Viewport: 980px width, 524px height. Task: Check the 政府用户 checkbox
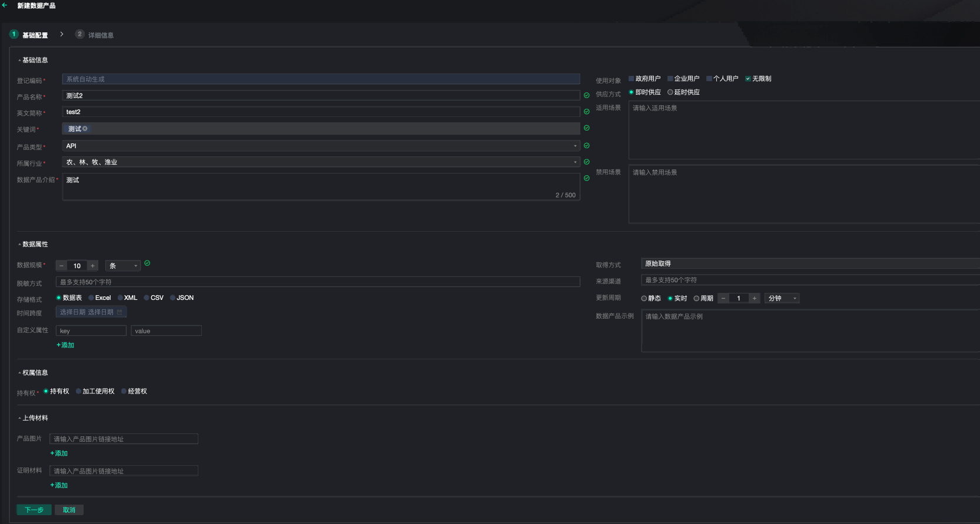(632, 79)
